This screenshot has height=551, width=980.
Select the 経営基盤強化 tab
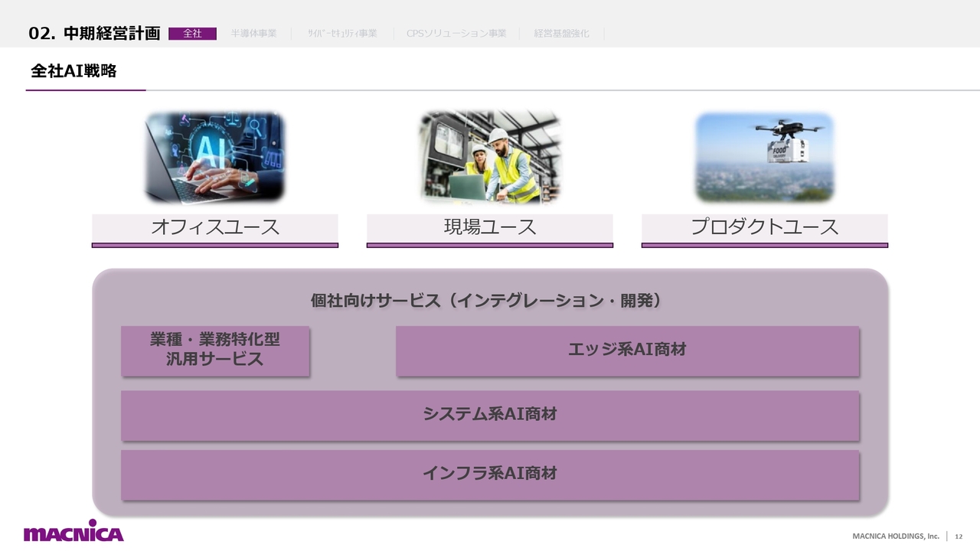click(x=561, y=34)
